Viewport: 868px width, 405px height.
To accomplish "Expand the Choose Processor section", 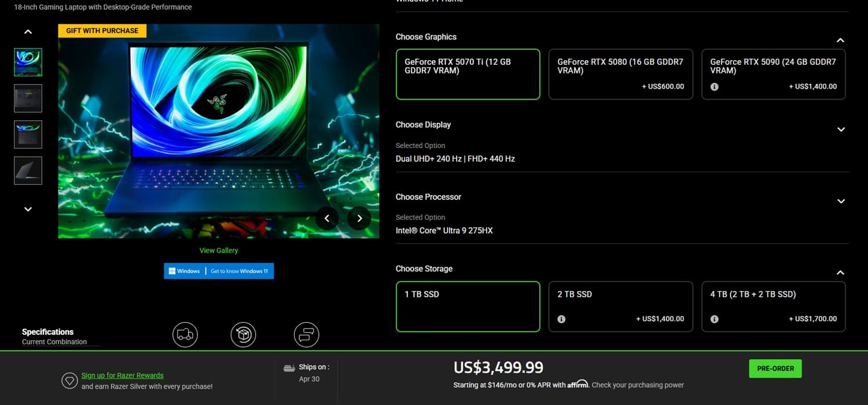I will pyautogui.click(x=841, y=201).
